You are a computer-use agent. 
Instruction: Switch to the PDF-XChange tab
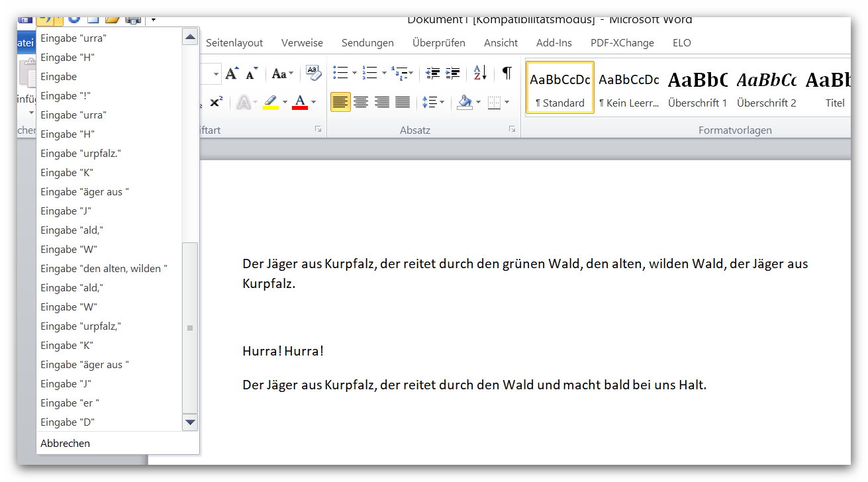(622, 42)
